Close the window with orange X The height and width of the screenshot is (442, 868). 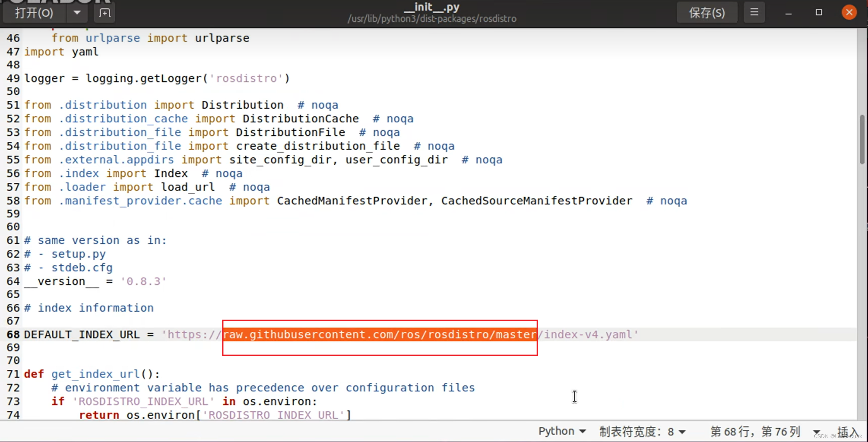click(x=849, y=13)
